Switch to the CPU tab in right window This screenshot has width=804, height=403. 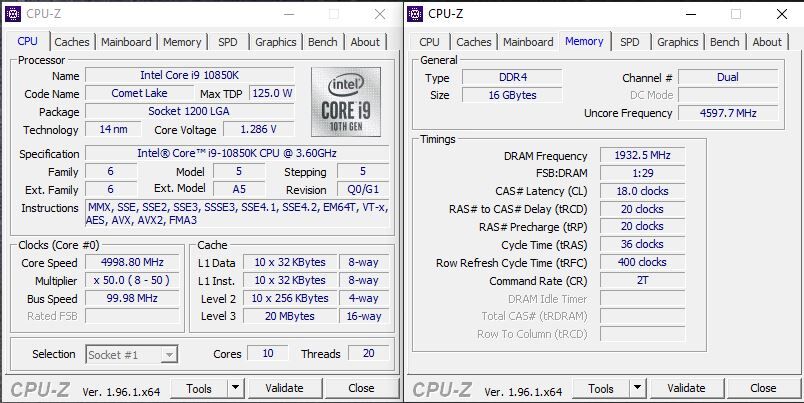(429, 42)
